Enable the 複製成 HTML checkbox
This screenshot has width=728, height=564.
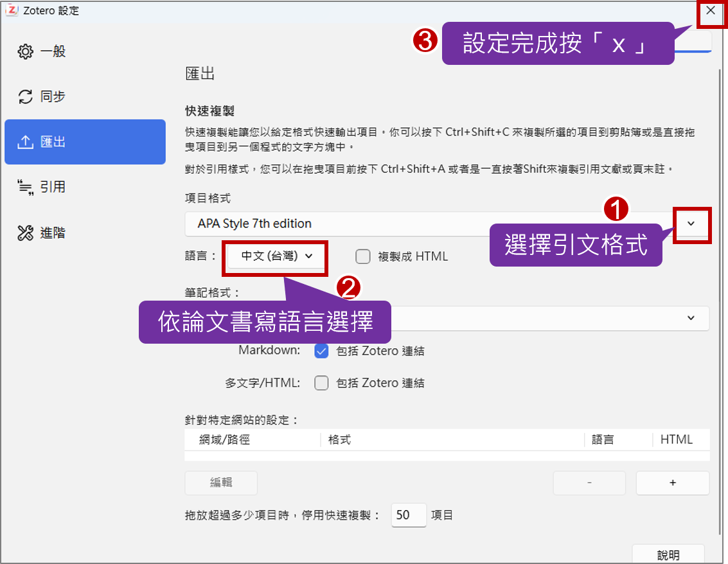(363, 256)
